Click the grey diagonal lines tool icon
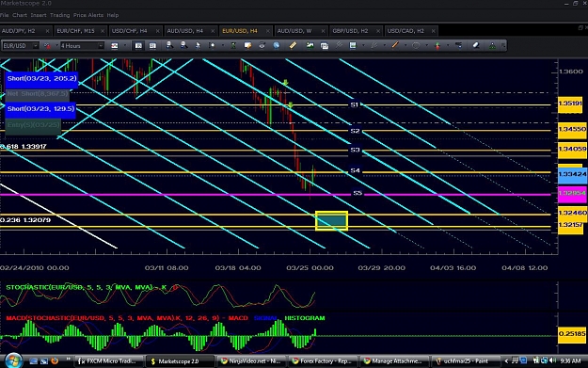This screenshot has width=588, height=368. tap(339, 45)
